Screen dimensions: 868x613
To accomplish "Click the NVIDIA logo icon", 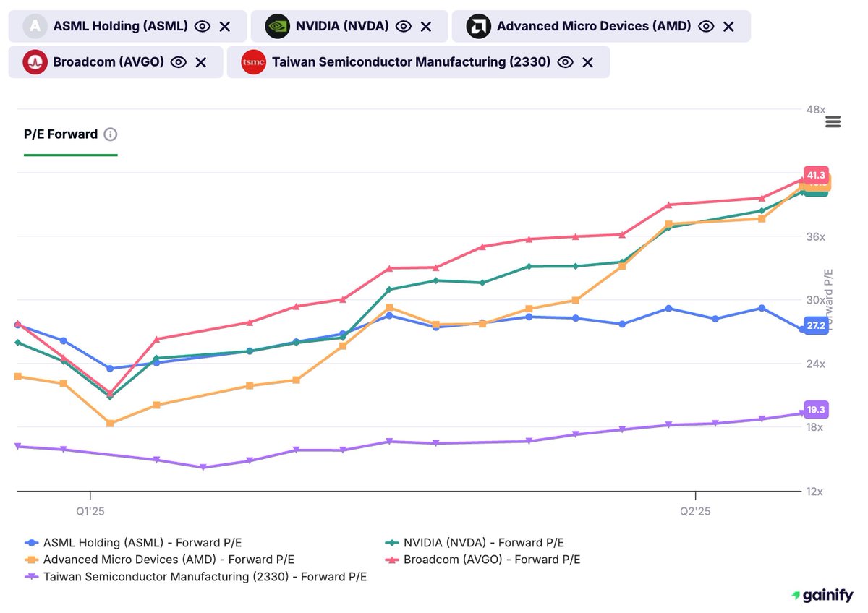I will click(x=278, y=27).
